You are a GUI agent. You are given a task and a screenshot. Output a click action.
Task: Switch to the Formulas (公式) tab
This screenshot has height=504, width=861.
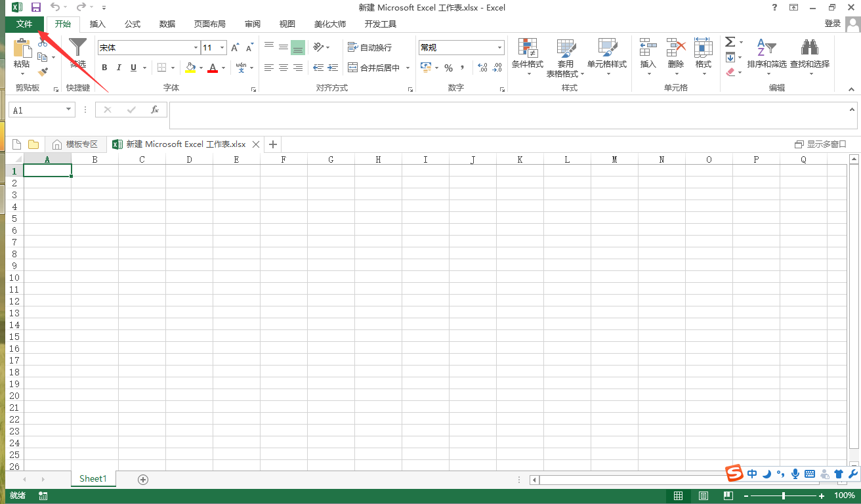coord(133,24)
